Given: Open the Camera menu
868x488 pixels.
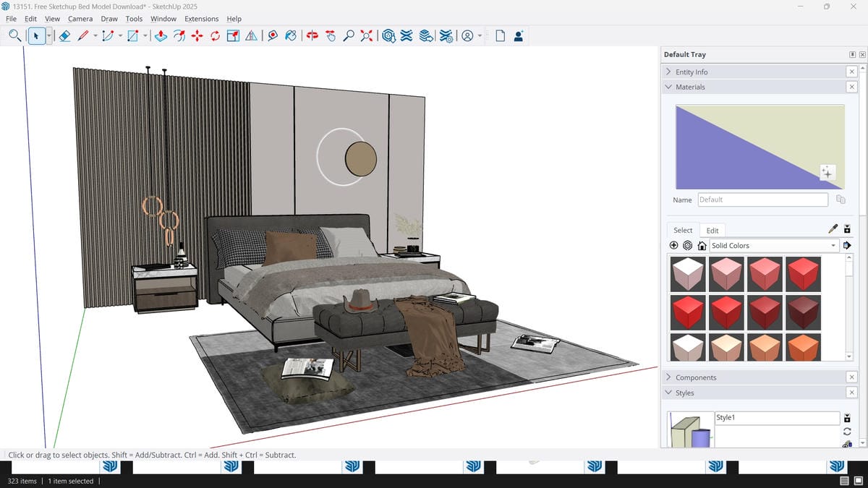Looking at the screenshot, I should (80, 19).
